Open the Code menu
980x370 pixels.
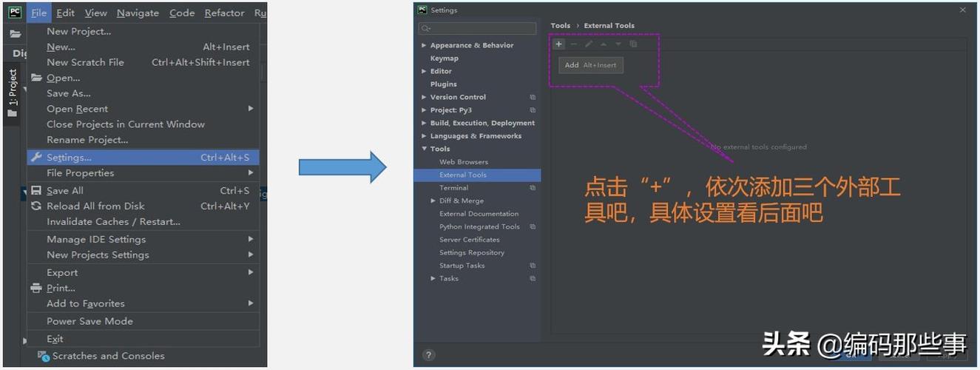pyautogui.click(x=182, y=13)
